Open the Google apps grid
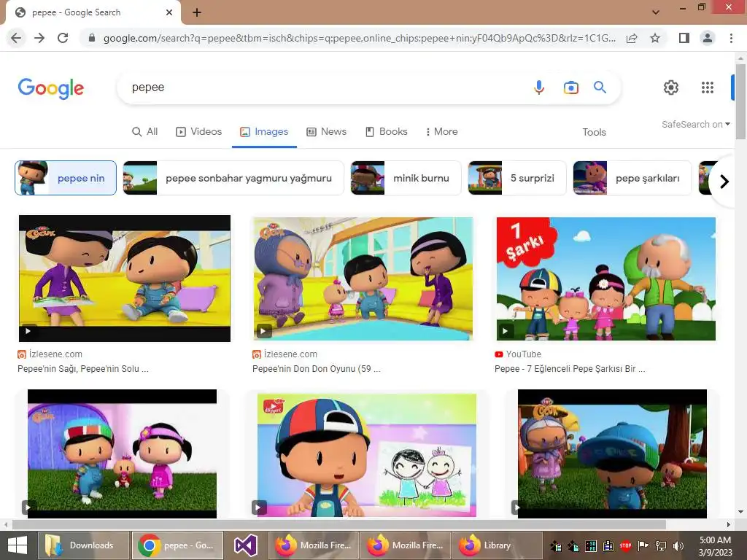This screenshot has height=560, width=747. point(708,87)
